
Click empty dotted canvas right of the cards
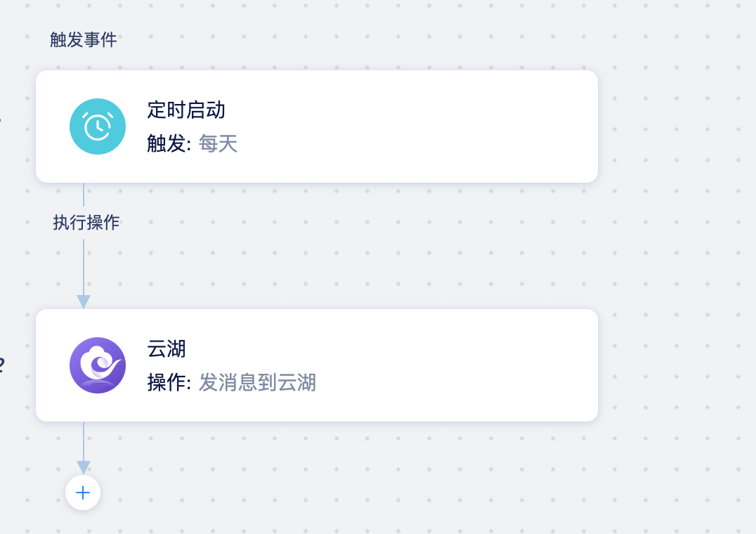click(677, 241)
